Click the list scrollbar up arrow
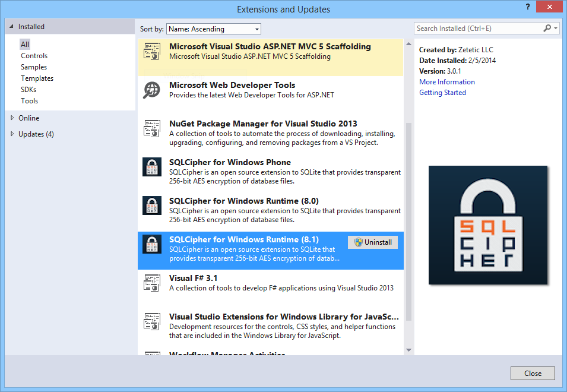 (408, 44)
